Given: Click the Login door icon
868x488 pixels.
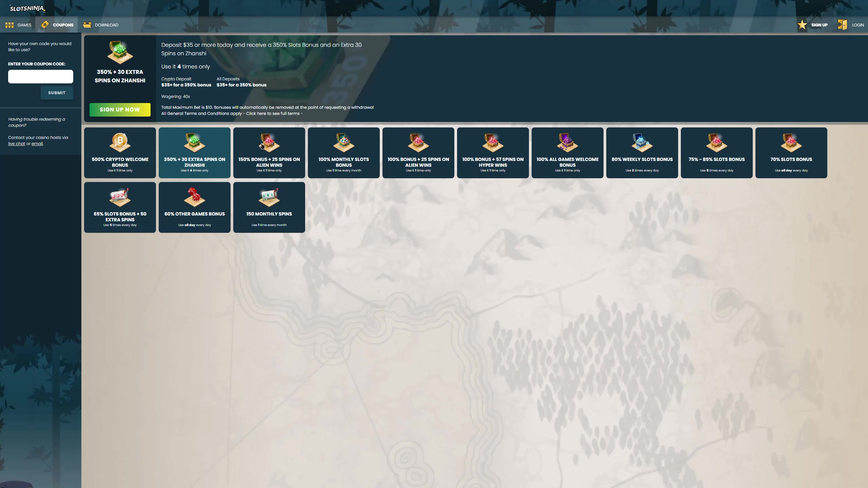Looking at the screenshot, I should tap(842, 25).
